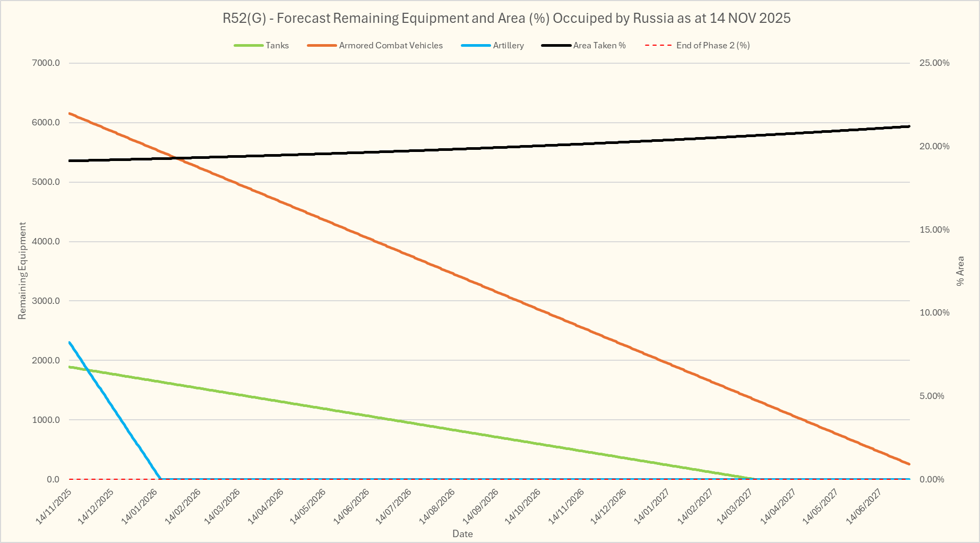Screen dimensions: 980x543
Task: Click the End of Phase 2 (%) legend entry
Action: click(x=713, y=46)
